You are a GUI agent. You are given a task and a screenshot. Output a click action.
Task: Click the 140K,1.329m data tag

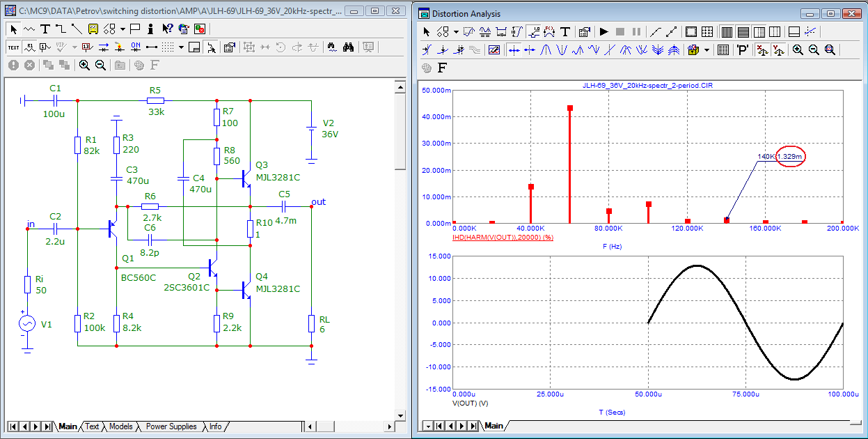tap(780, 157)
